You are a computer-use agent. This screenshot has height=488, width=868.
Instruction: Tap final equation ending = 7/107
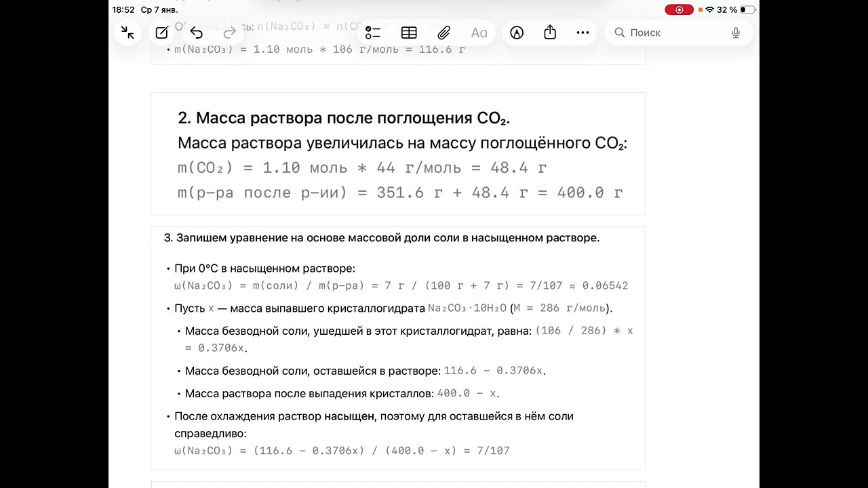[x=342, y=450]
